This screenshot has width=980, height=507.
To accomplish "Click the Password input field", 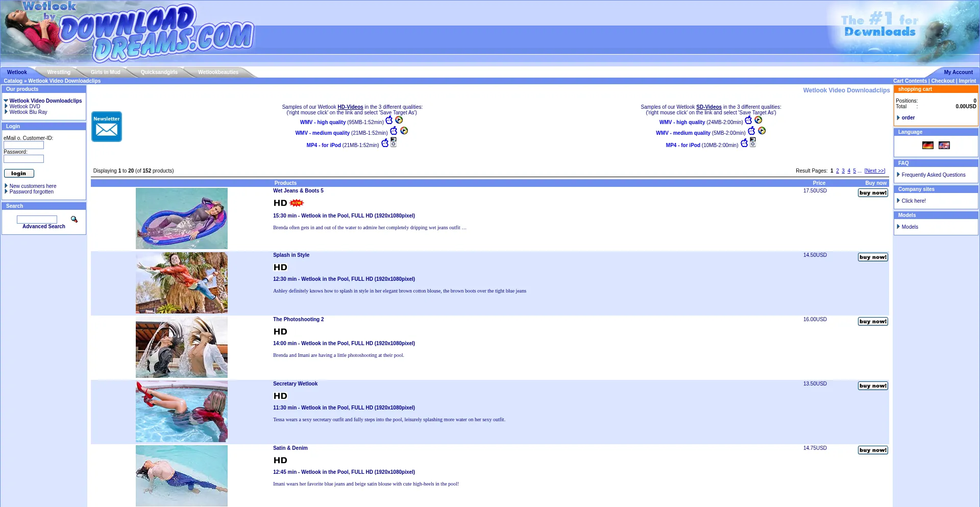I will [23, 159].
